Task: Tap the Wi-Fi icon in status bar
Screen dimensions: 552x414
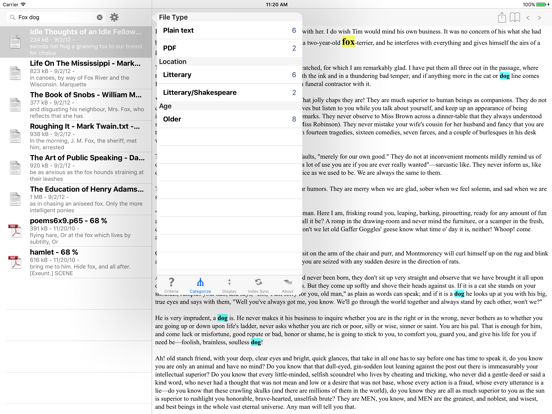Action: click(23, 4)
